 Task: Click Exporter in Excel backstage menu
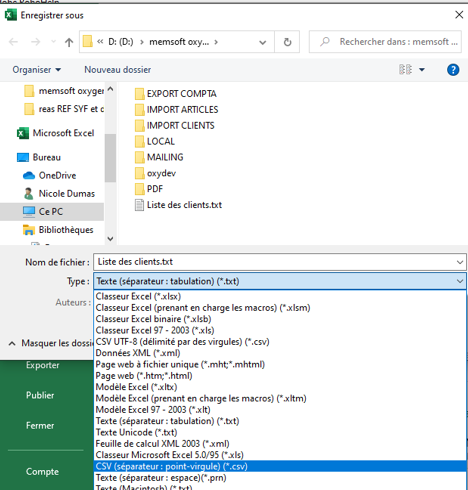(x=43, y=365)
